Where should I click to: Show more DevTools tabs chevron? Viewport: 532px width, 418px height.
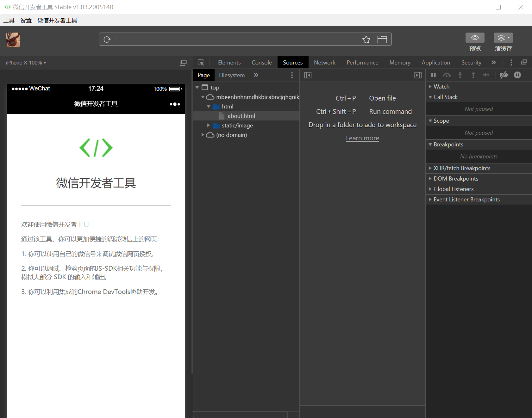coord(494,63)
